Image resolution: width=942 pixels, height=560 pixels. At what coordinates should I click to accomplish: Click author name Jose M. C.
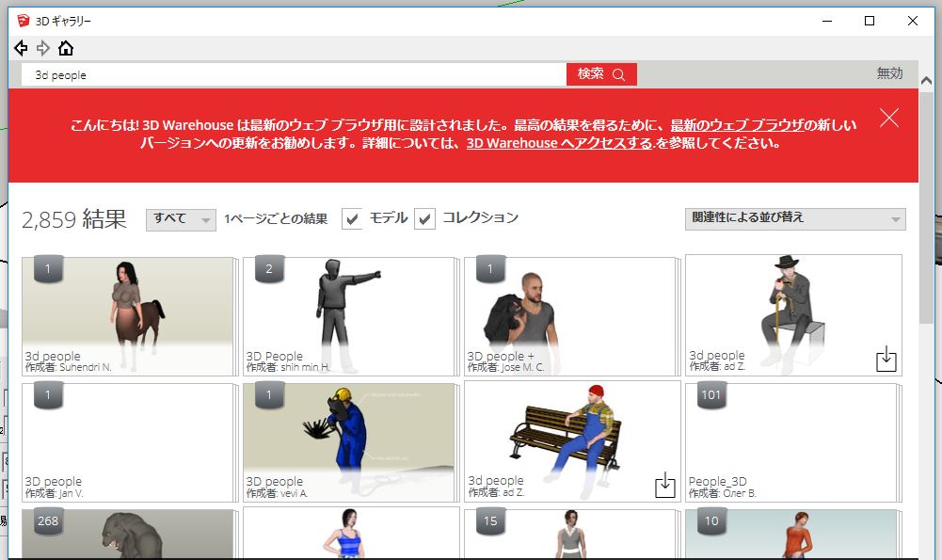pyautogui.click(x=522, y=367)
